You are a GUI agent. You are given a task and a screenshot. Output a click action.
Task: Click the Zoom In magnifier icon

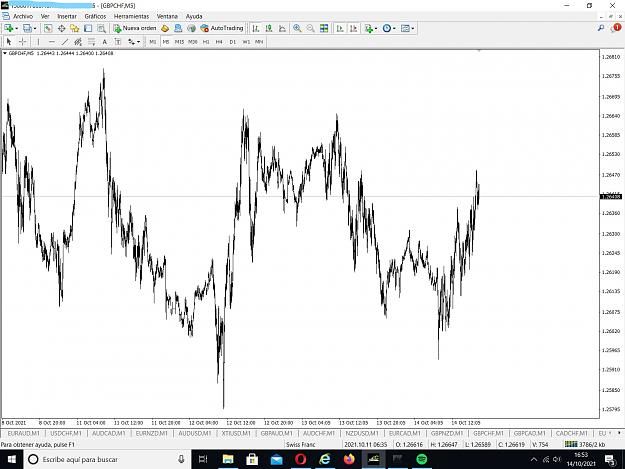[297, 28]
